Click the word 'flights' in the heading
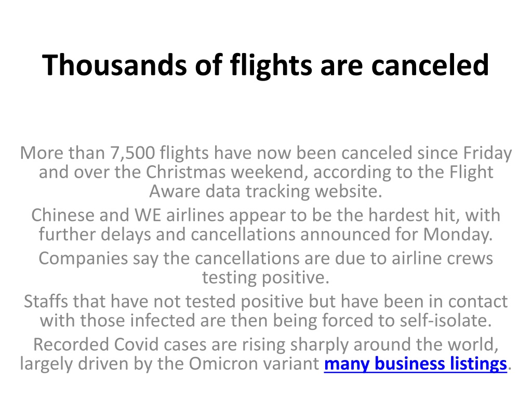532x399 pixels. pos(271,65)
